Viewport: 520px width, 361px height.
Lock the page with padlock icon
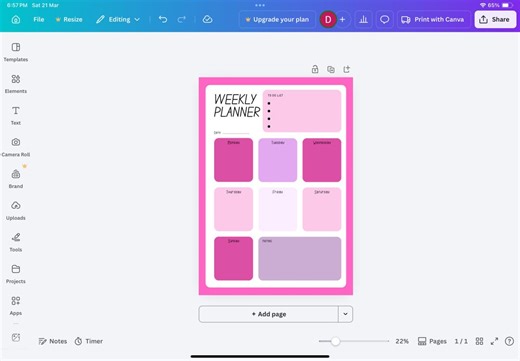[x=315, y=69]
